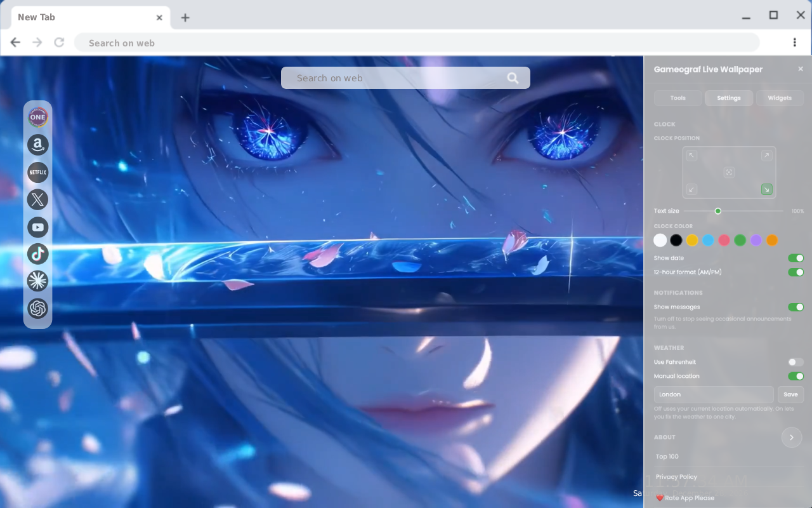Pick the purple clock color

(756, 240)
